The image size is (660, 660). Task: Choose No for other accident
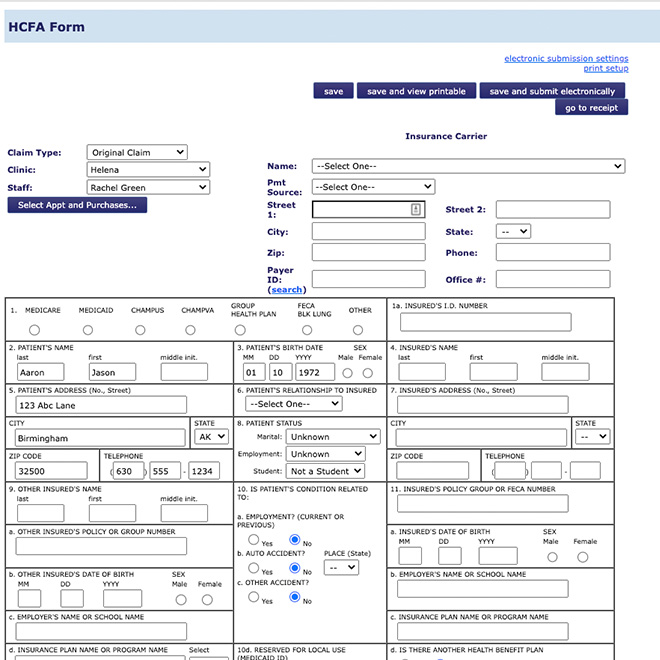(x=295, y=596)
